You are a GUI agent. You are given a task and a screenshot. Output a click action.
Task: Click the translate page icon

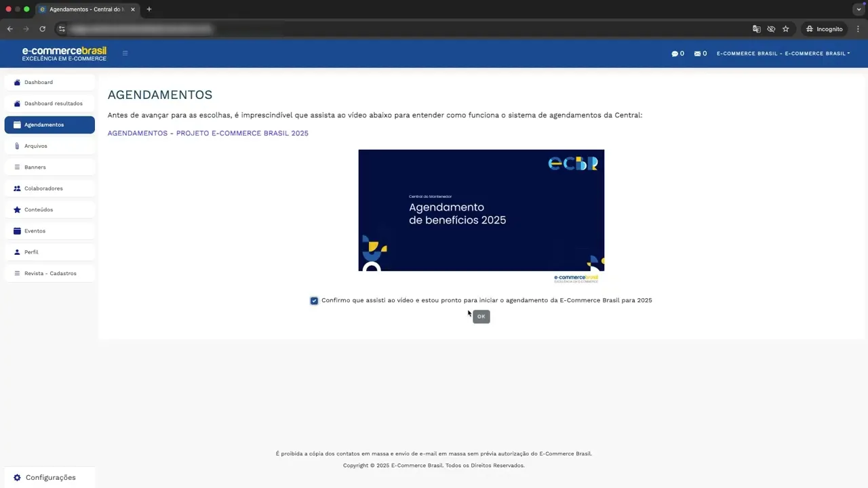pos(757,29)
